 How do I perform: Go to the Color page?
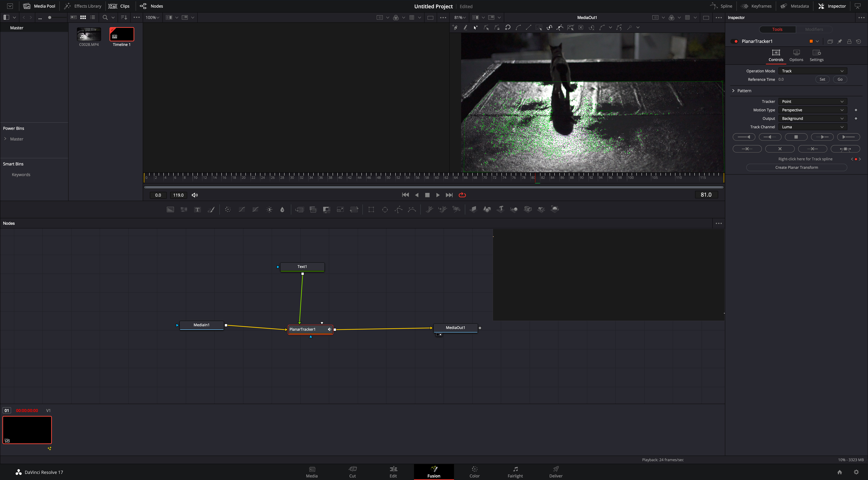tap(475, 472)
